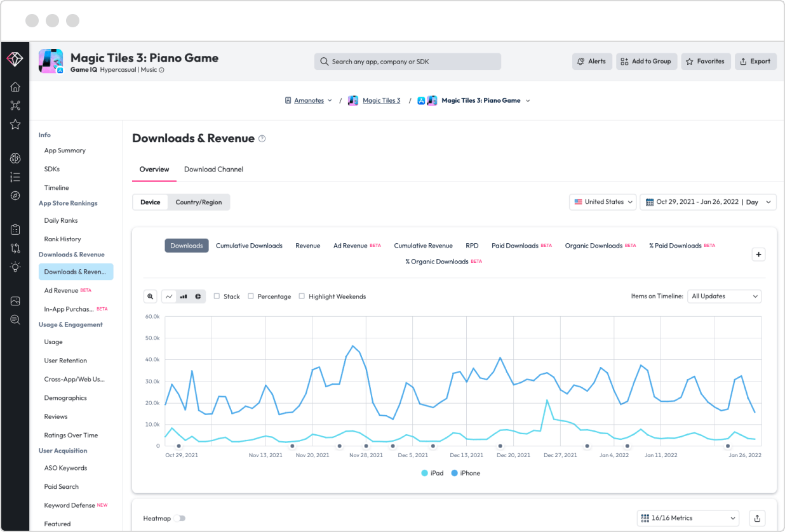Open the brain icon in the dark sidebar
785x532 pixels.
pos(15,158)
